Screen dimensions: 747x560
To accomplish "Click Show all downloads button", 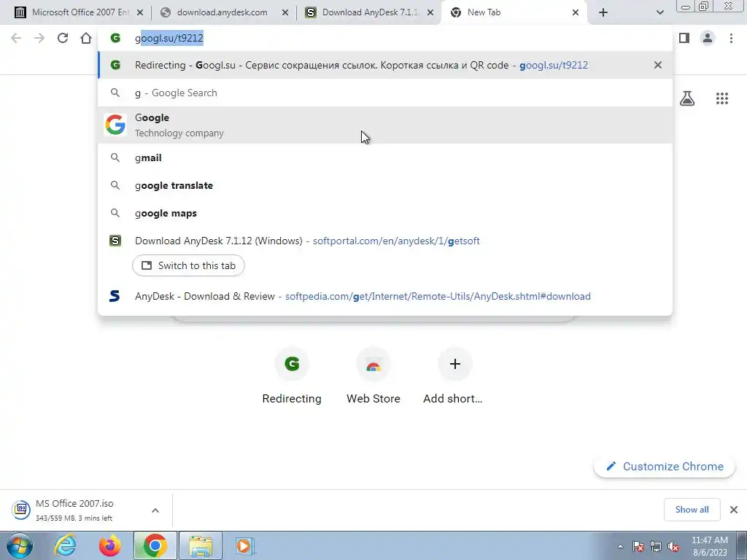I will (692, 510).
